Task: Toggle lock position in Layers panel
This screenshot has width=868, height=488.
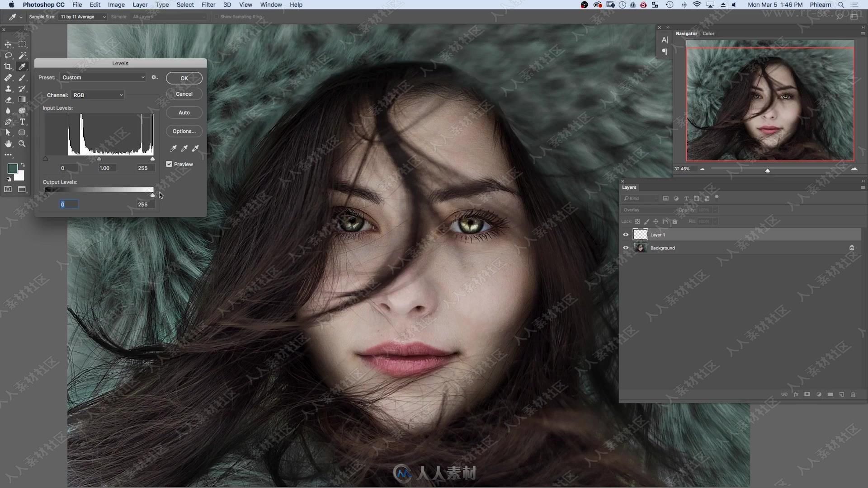Action: click(656, 221)
